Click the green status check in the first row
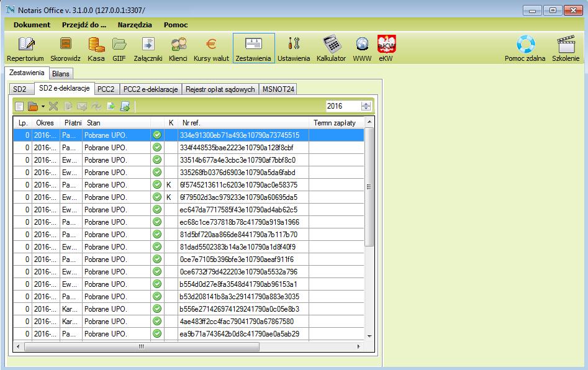The width and height of the screenshot is (588, 370). pyautogui.click(x=157, y=135)
